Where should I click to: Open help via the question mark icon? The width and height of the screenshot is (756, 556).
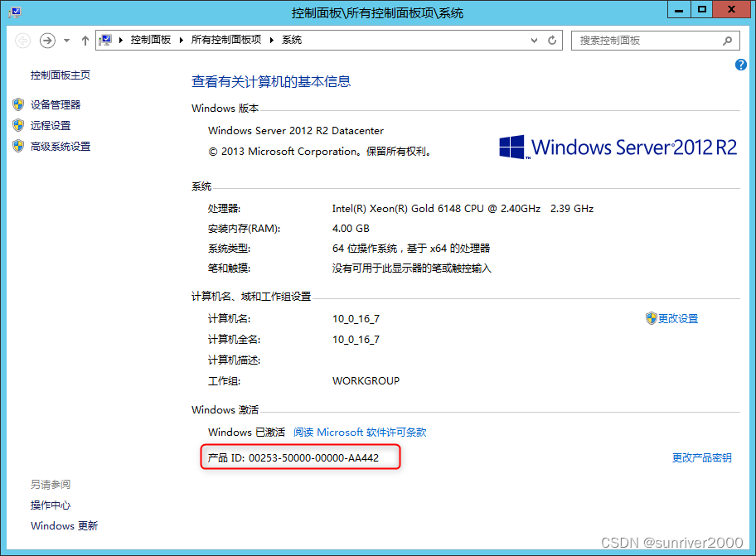pos(740,65)
